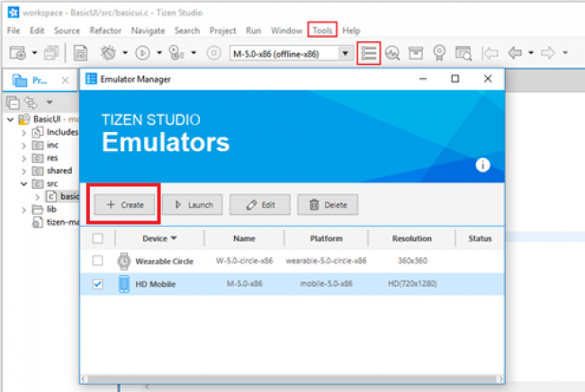
Task: Click the Collapse All icon in Project Explorer
Action: pos(13,102)
